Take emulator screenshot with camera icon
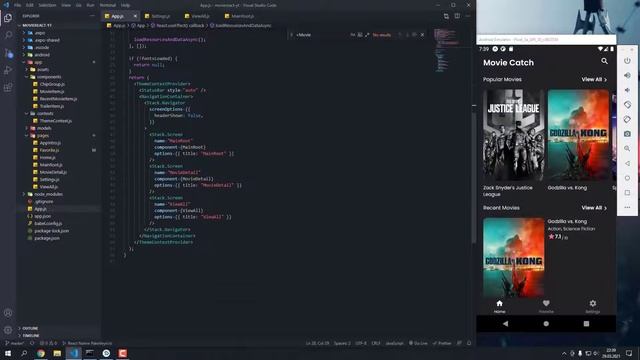The image size is (640, 360). click(x=627, y=134)
